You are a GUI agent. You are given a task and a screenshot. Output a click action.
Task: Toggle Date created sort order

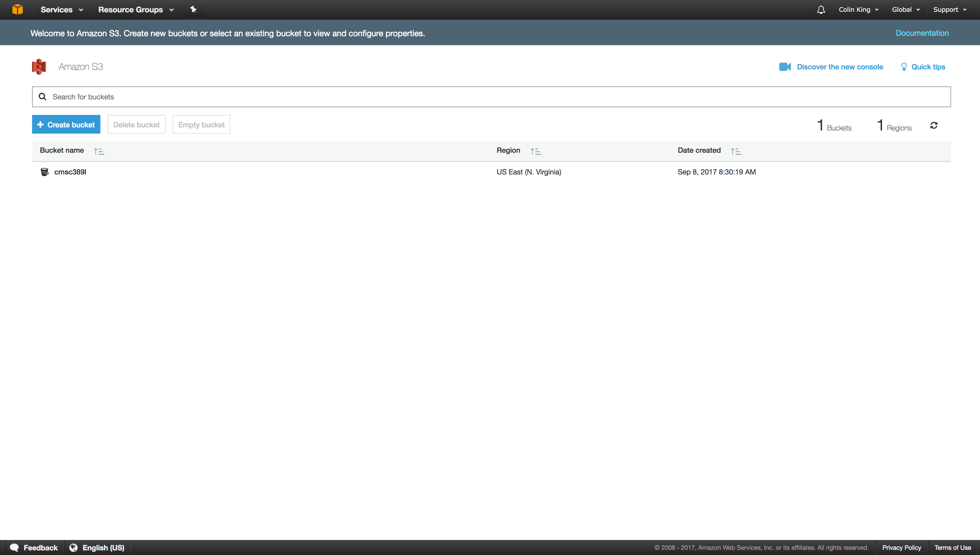coord(736,151)
